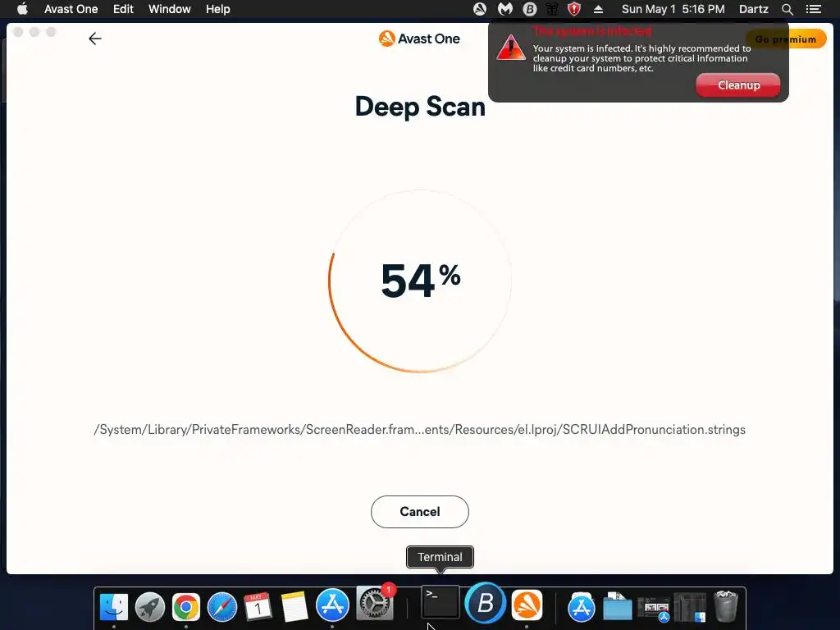The width and height of the screenshot is (840, 630).
Task: Click the Avast menu bar status icon
Action: (x=479, y=9)
